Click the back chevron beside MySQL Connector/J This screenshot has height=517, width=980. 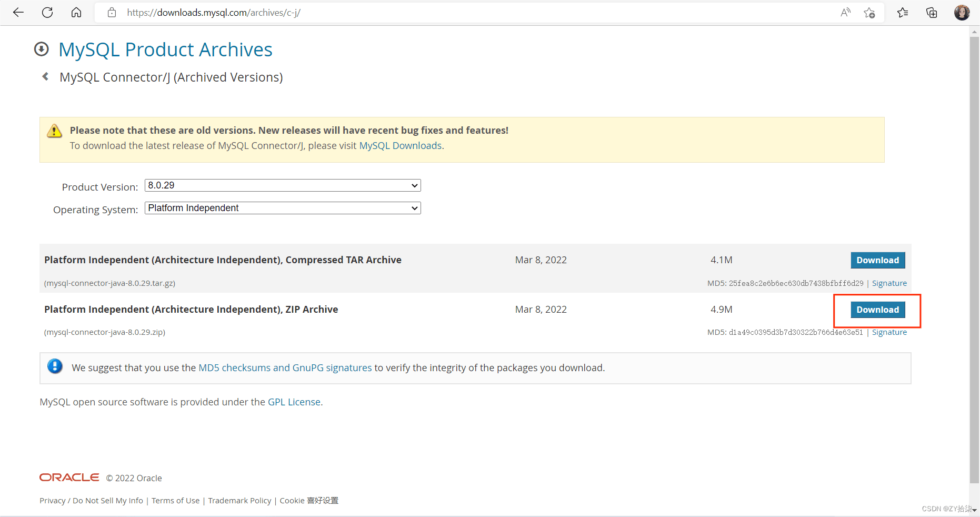pos(46,77)
